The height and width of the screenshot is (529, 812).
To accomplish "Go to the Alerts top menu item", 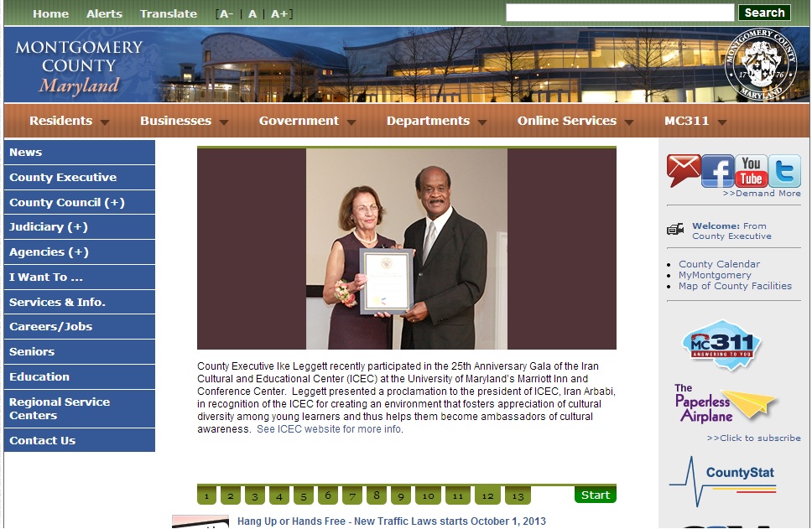I will (104, 13).
